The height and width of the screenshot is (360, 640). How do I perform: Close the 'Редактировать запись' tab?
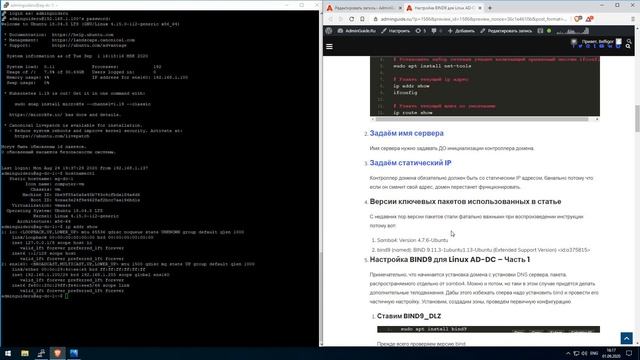coord(400,8)
